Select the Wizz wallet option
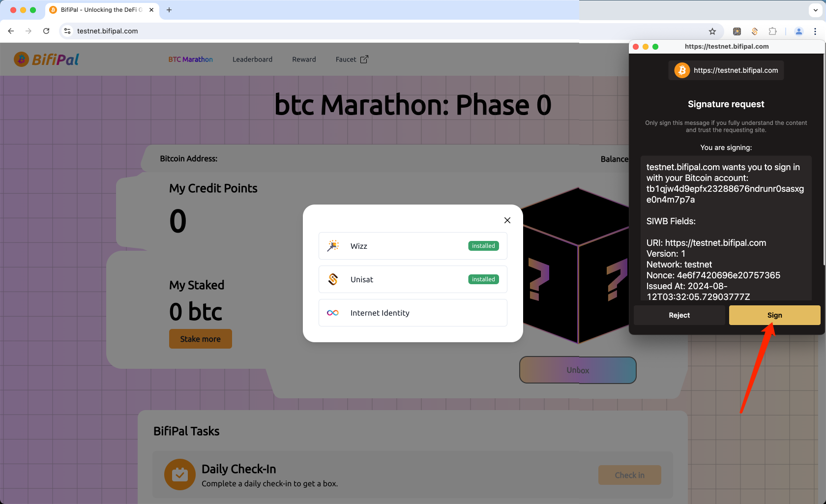 (x=413, y=246)
